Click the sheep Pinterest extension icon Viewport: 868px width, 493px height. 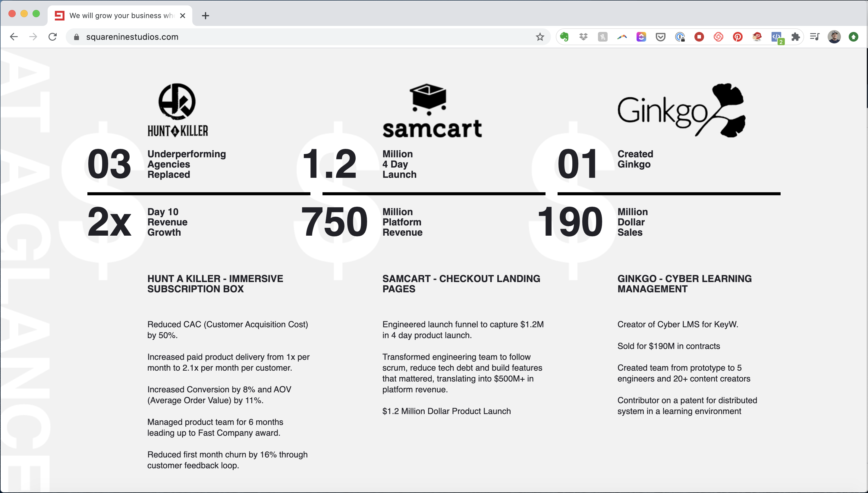pos(757,36)
